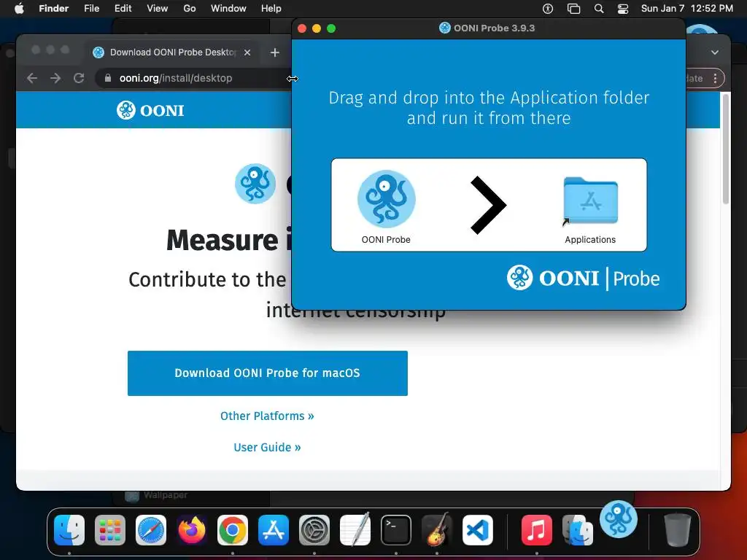Go back in Chrome browser

(x=32, y=78)
